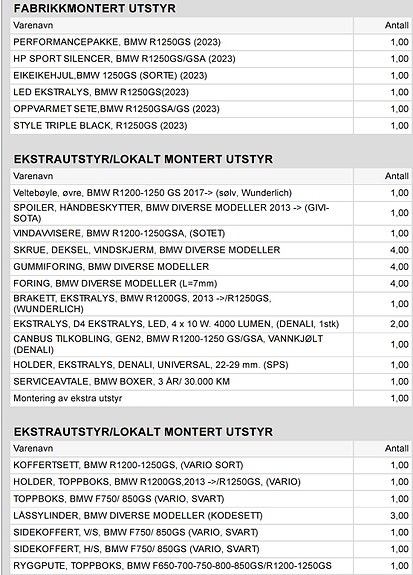Click the HP SPORT SILENCER row
This screenshot has height=575, width=413.
[x=211, y=59]
